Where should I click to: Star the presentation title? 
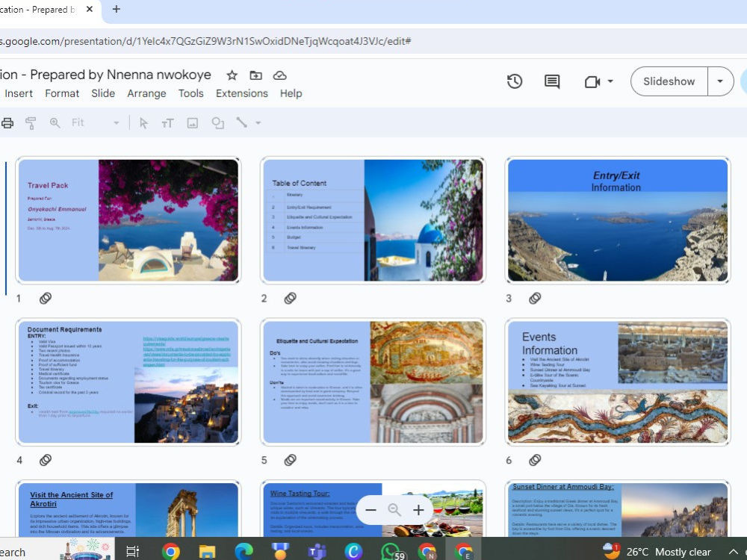[x=232, y=75]
